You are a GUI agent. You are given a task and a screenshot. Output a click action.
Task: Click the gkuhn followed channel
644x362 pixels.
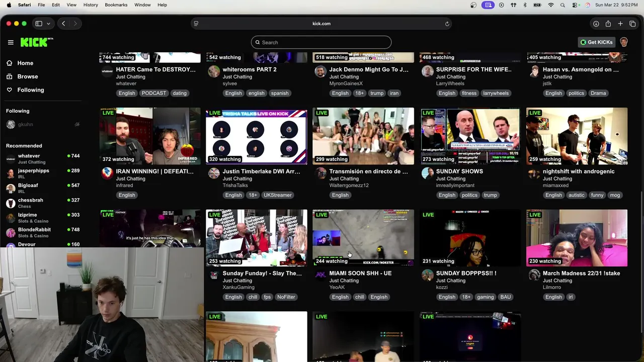click(42, 124)
